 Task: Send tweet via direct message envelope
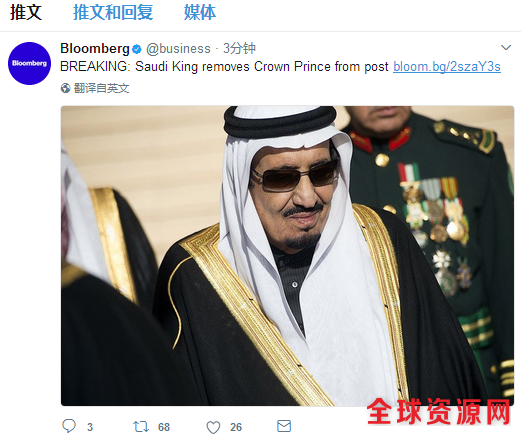click(x=284, y=426)
